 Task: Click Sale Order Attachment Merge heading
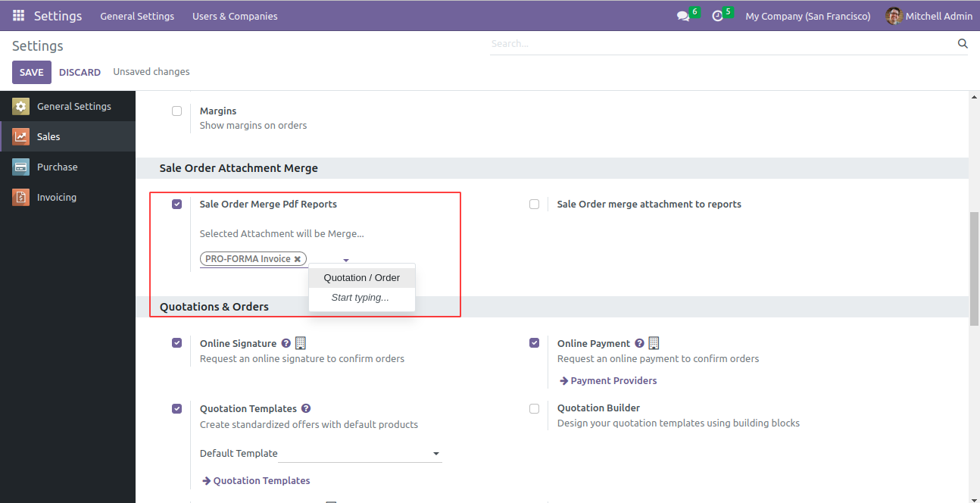point(239,168)
